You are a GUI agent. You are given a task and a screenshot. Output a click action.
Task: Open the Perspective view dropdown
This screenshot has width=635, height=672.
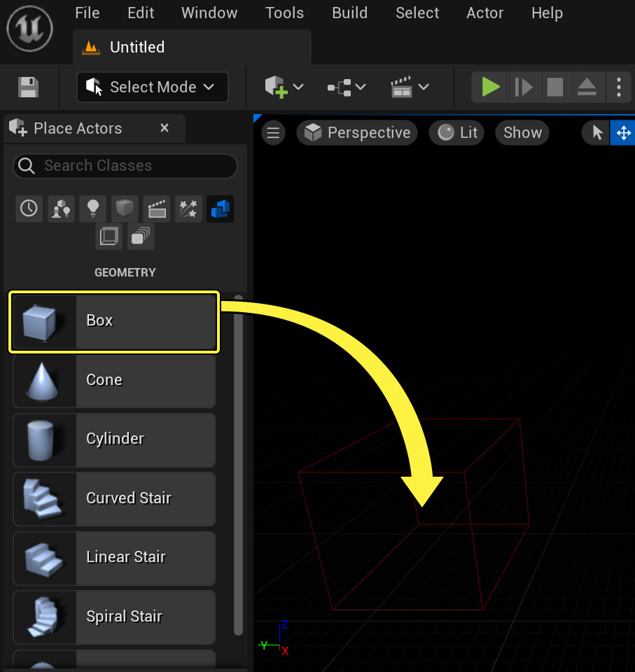click(x=357, y=132)
